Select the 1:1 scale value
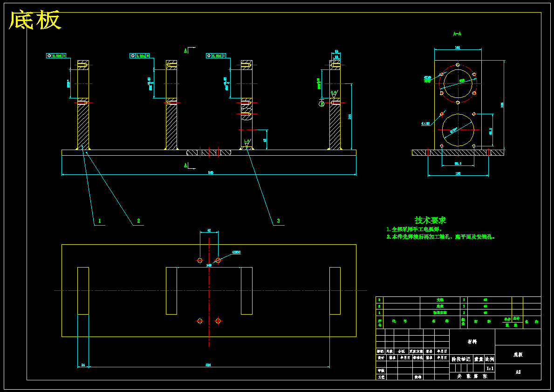 click(490, 368)
